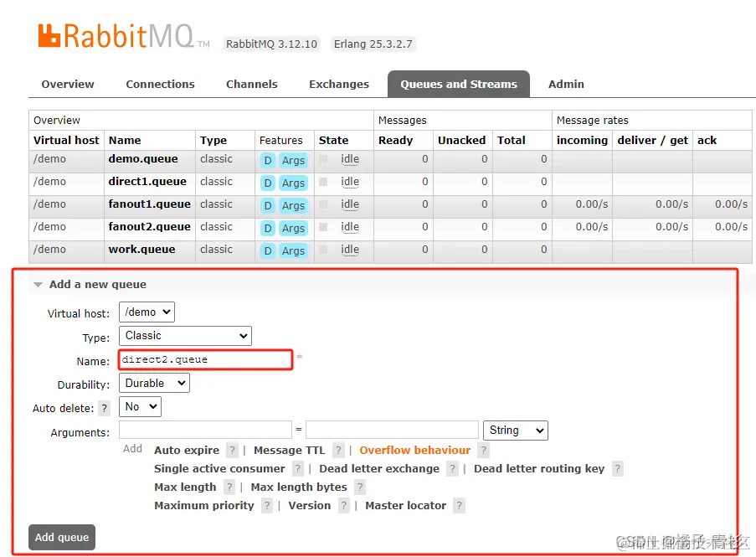
Task: Switch to the Exchanges tab
Action: 338,84
